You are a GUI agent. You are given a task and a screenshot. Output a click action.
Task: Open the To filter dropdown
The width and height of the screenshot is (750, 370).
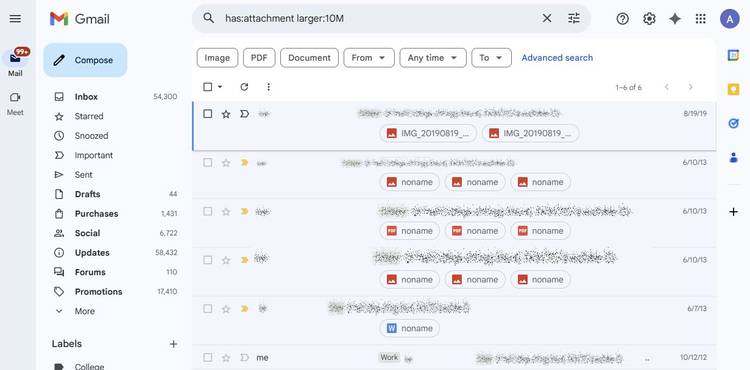[491, 58]
